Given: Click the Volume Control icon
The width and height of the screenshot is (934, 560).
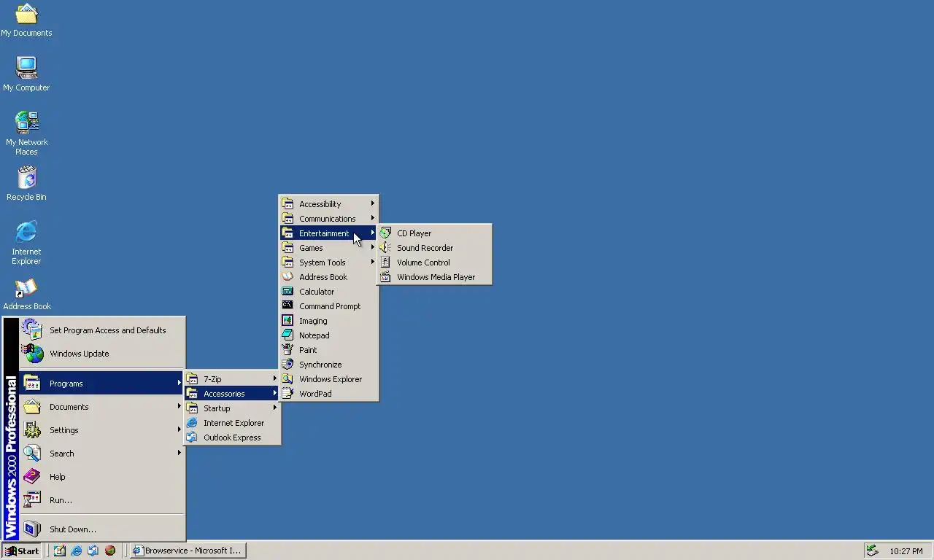Looking at the screenshot, I should point(385,262).
